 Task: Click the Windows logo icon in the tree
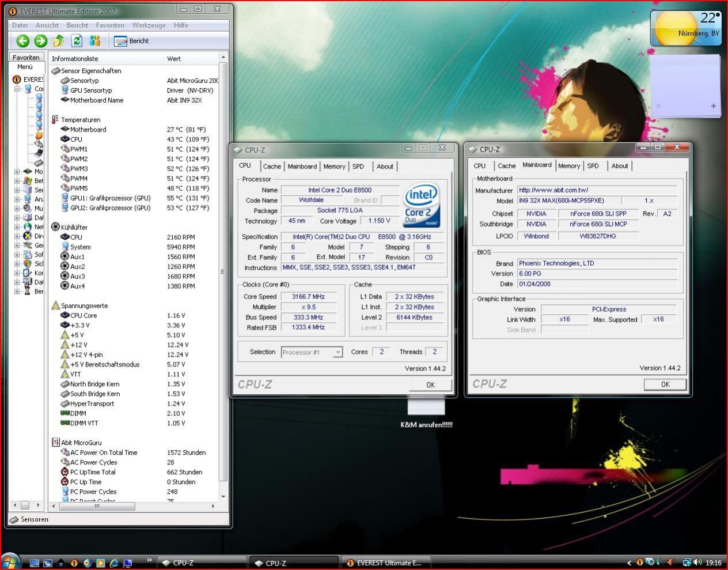[x=27, y=181]
